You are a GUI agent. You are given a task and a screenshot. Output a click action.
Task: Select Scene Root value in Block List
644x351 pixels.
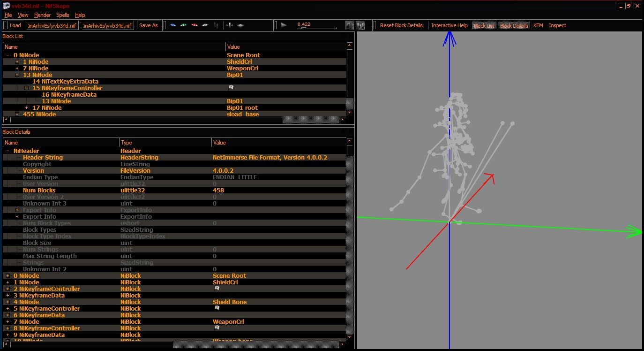[x=243, y=55]
